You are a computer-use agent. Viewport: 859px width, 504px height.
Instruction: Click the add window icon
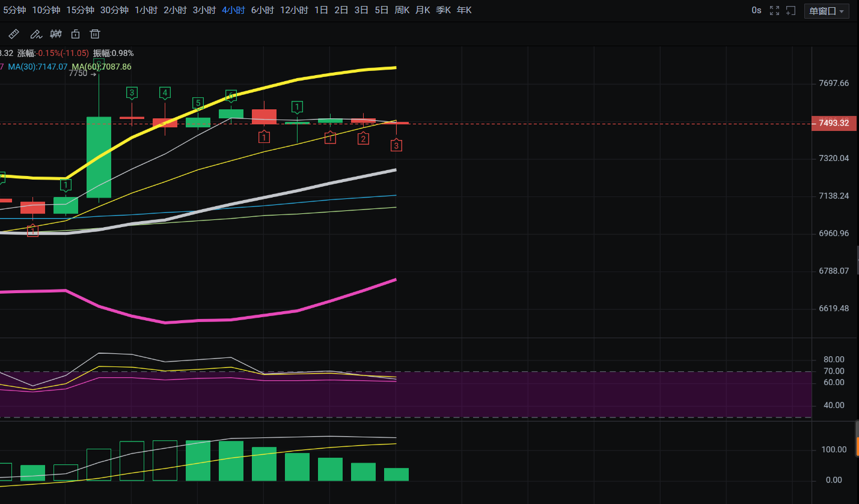pos(791,11)
